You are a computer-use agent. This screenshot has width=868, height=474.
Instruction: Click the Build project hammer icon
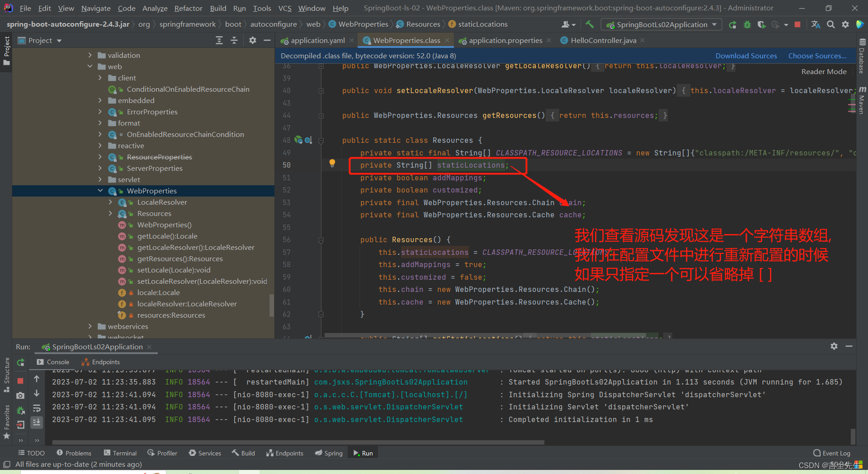tap(590, 24)
